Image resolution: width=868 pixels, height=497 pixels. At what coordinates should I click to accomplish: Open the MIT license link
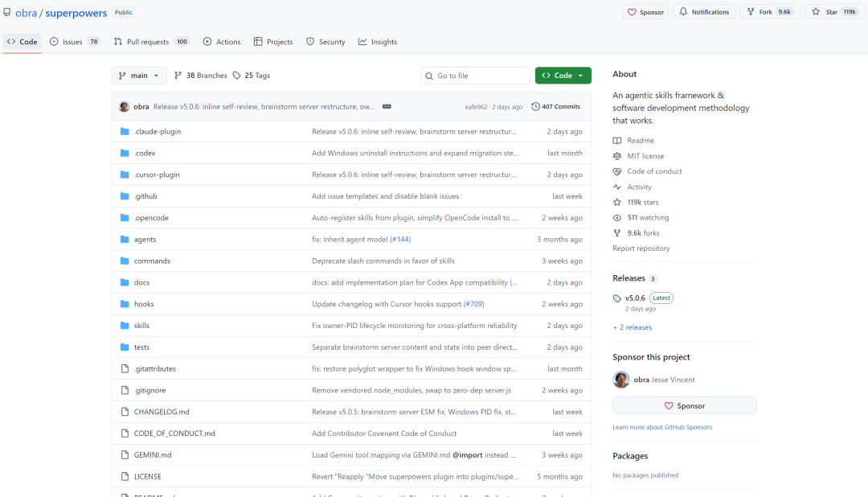[645, 156]
